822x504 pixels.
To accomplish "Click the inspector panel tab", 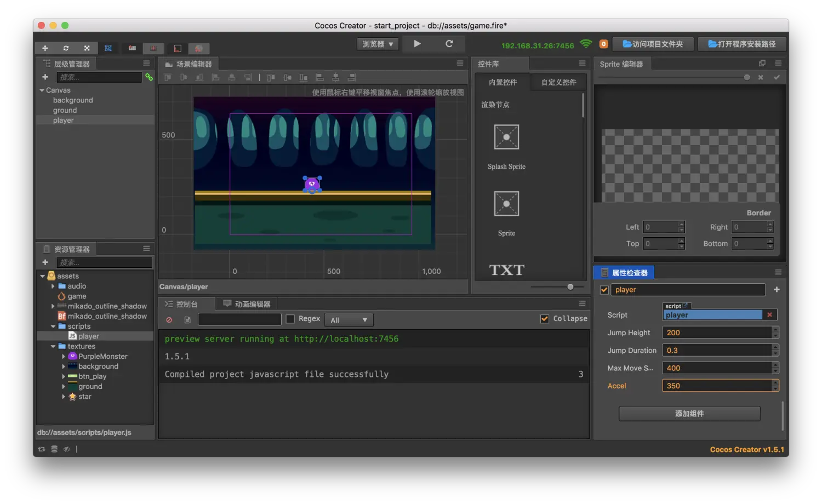I will 624,272.
